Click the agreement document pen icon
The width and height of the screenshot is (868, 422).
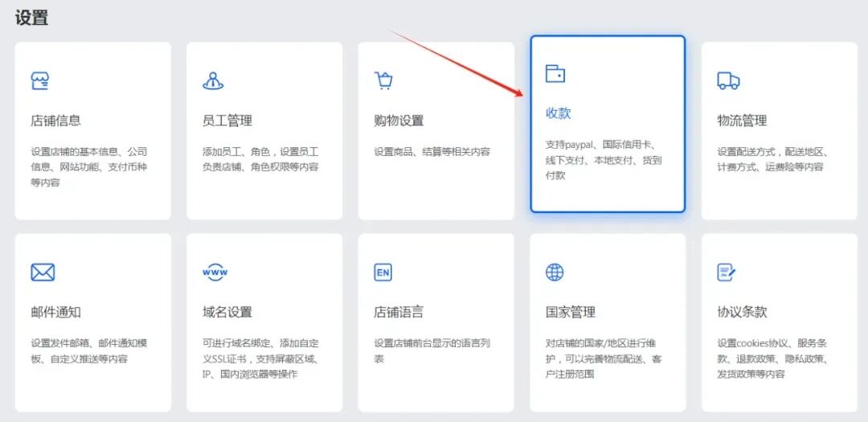click(727, 272)
